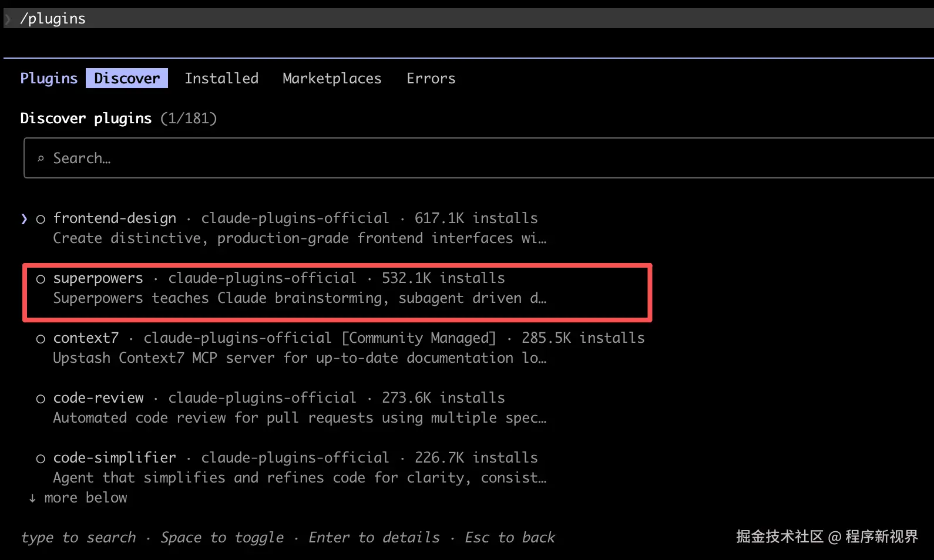
Task: Click the 'Space to toggle' hint
Action: [x=222, y=538]
